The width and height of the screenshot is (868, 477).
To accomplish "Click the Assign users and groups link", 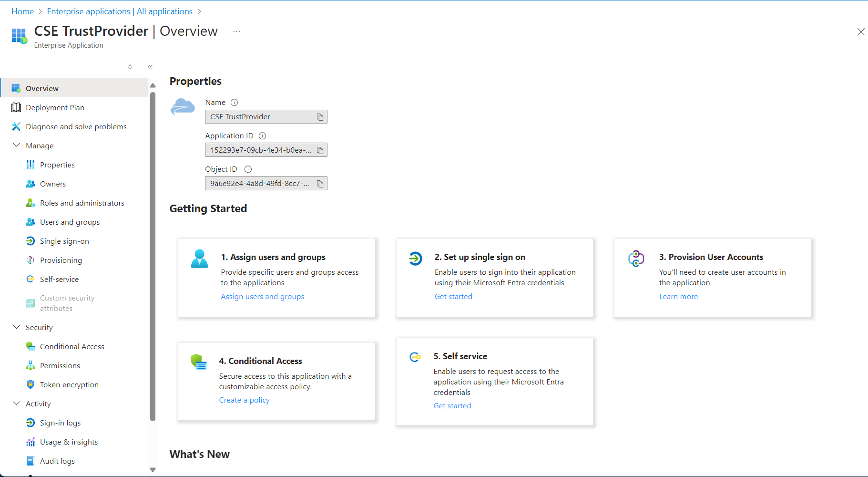I will tap(262, 297).
